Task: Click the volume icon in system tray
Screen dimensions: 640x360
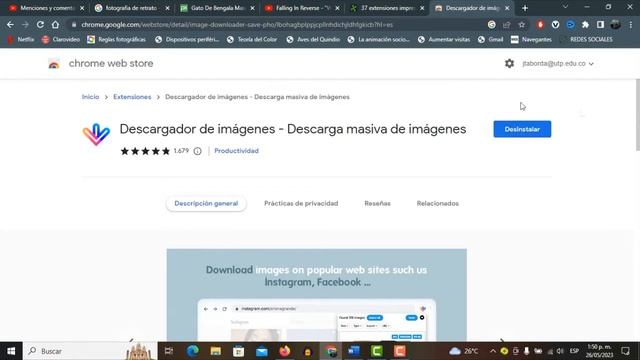Action: [x=560, y=351]
